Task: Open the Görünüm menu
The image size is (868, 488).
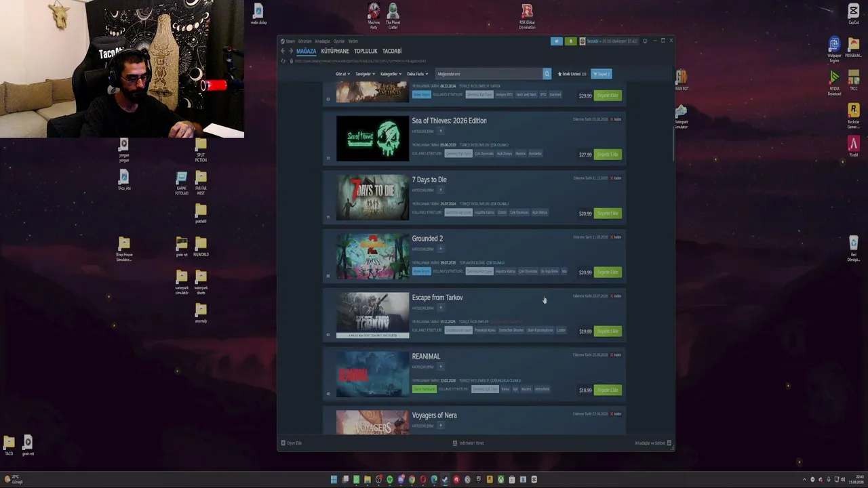Action: click(x=305, y=41)
